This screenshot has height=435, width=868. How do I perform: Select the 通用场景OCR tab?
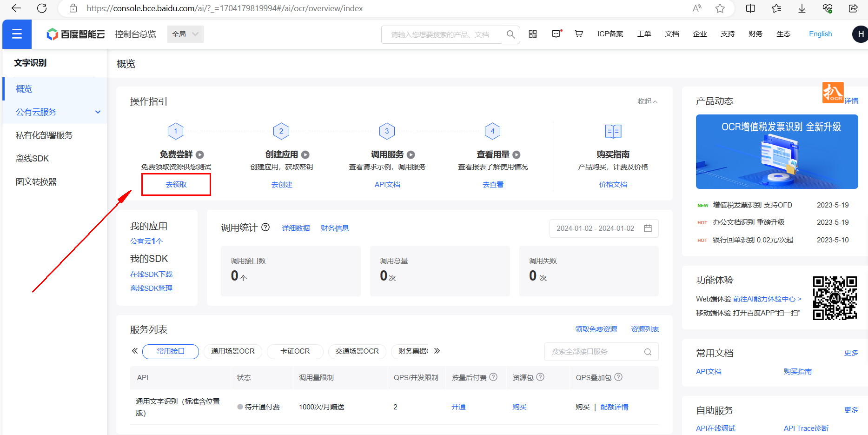coord(233,351)
